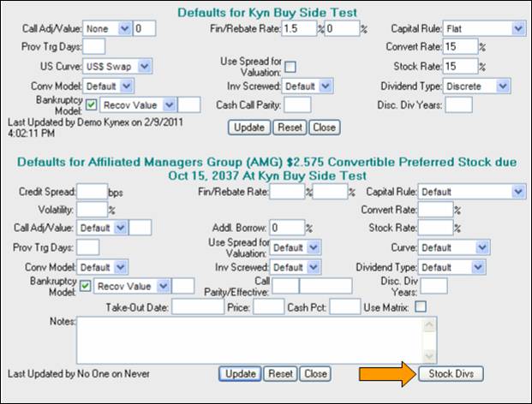This screenshot has height=404, width=532.
Task: Open Call Adj/Value dropdown set to None
Action: tap(107, 28)
